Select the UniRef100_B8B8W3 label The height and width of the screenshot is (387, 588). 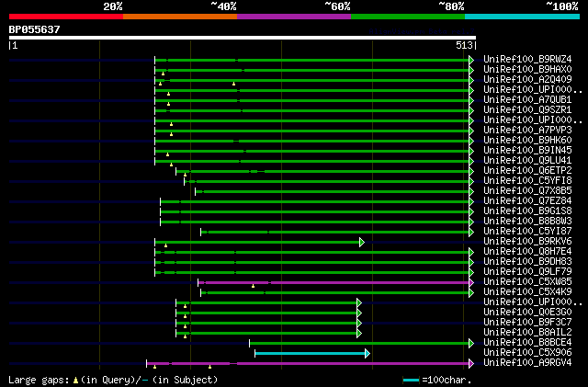point(527,222)
